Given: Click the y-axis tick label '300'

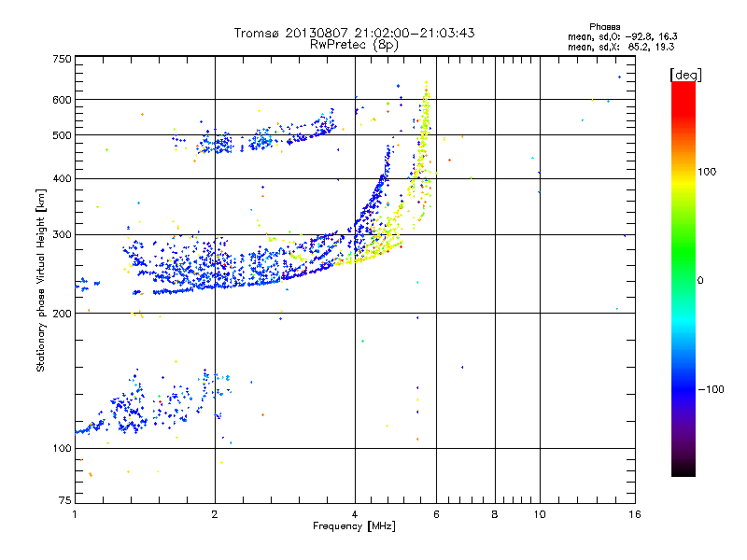Looking at the screenshot, I should tap(62, 234).
